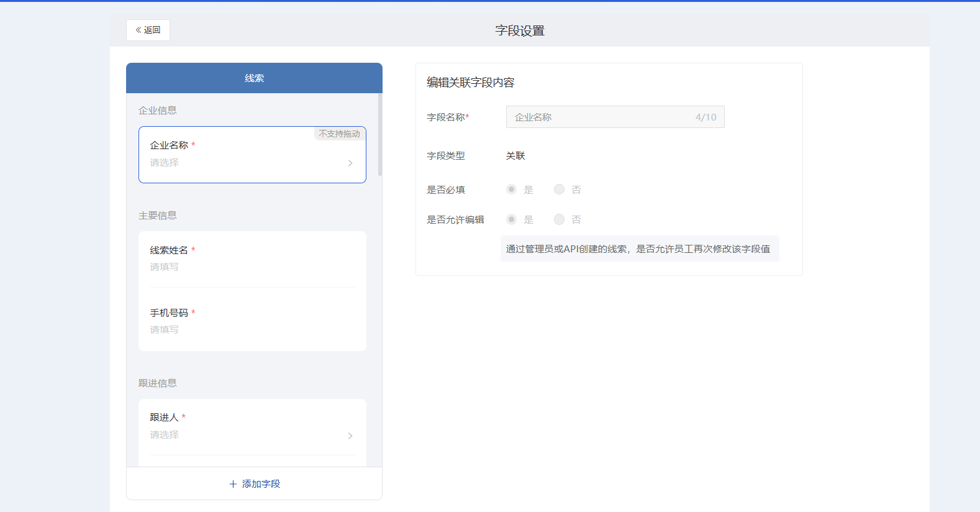This screenshot has width=980, height=512.
Task: Click the 关联 field type value
Action: (515, 155)
